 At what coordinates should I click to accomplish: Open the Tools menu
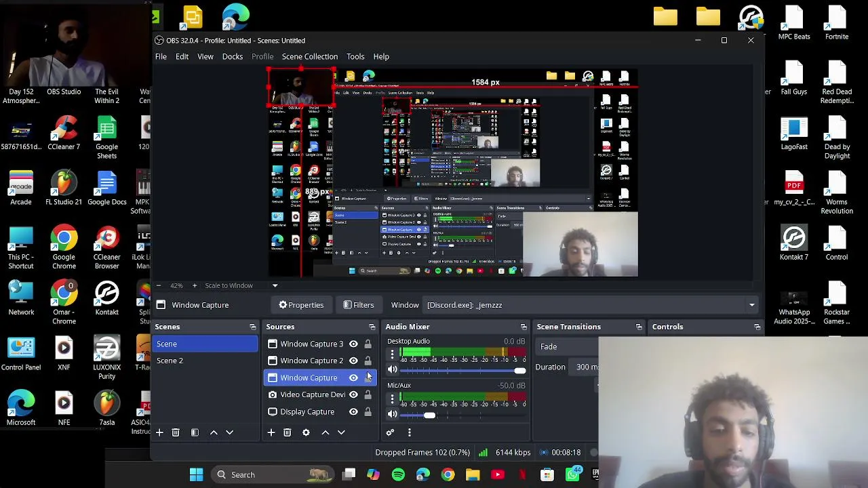click(355, 56)
